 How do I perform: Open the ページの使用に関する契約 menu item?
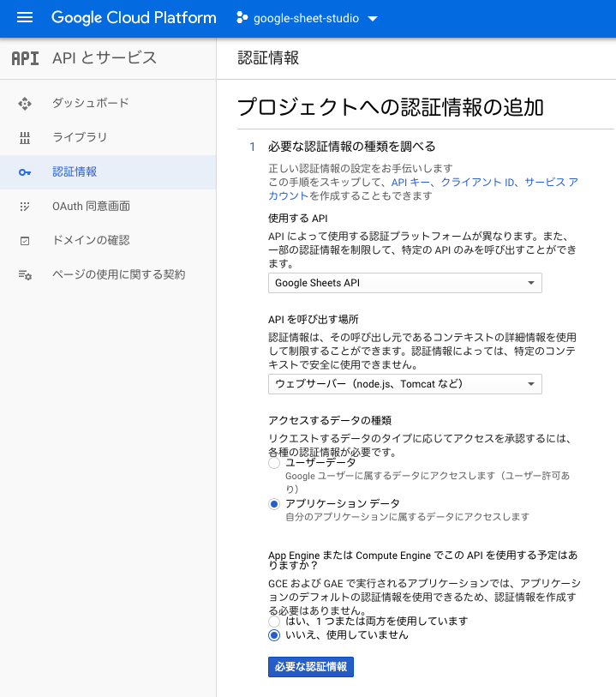[x=108, y=274]
